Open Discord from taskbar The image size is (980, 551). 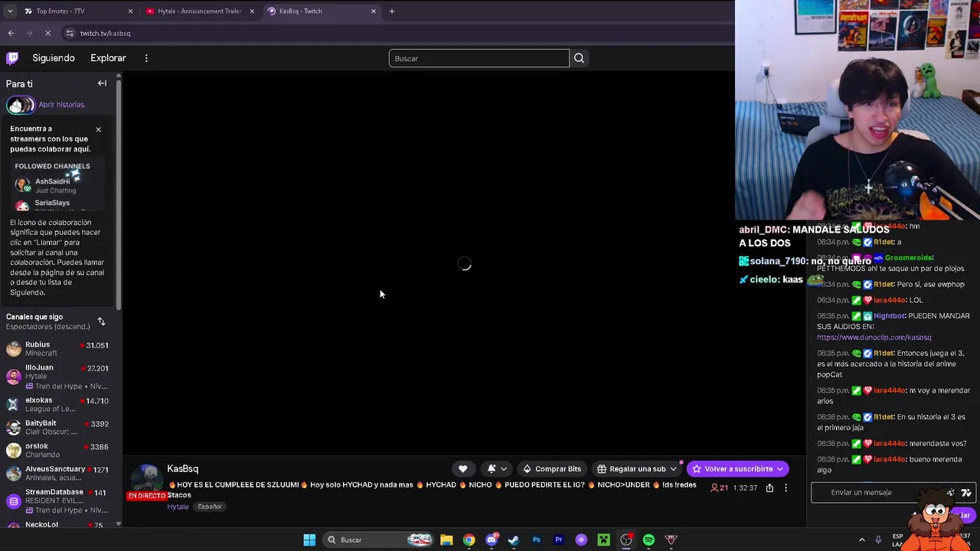click(492, 540)
